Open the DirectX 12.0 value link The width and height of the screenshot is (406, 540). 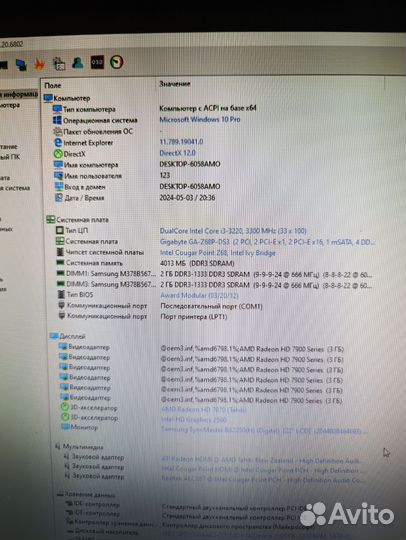[177, 153]
